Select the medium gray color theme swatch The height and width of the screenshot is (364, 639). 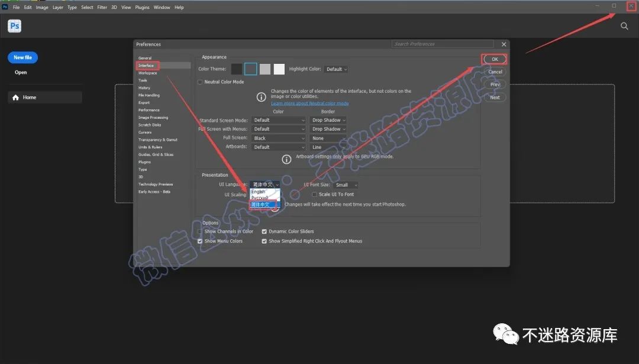pyautogui.click(x=265, y=69)
